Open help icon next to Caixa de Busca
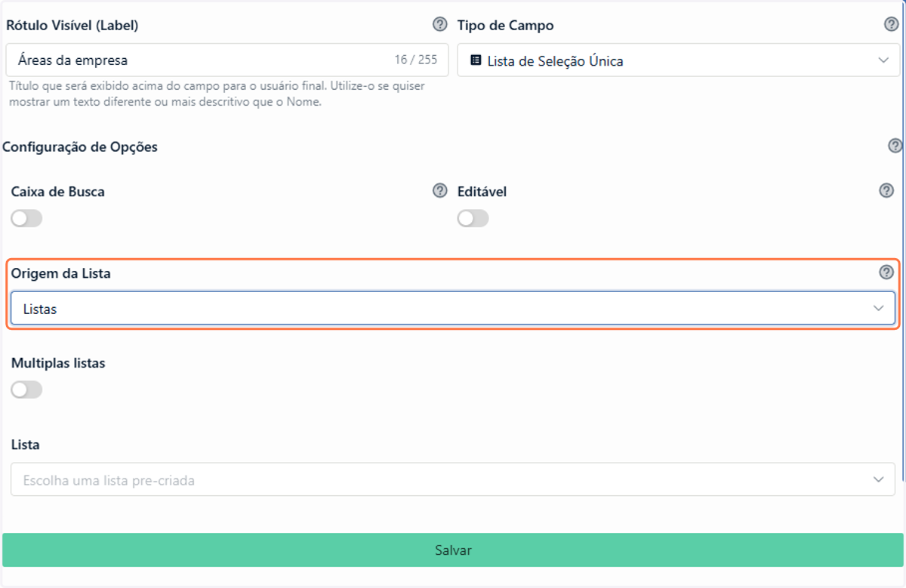The image size is (906, 588). 440,190
